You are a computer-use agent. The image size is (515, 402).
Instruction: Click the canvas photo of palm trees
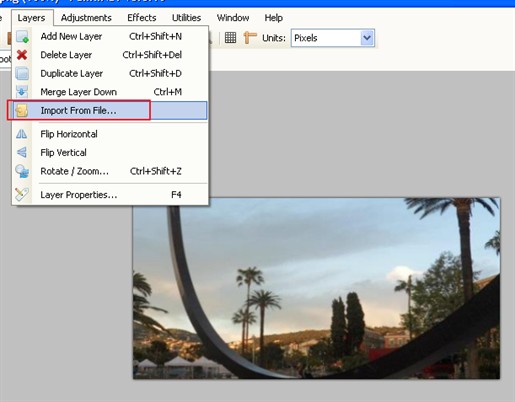tap(316, 288)
